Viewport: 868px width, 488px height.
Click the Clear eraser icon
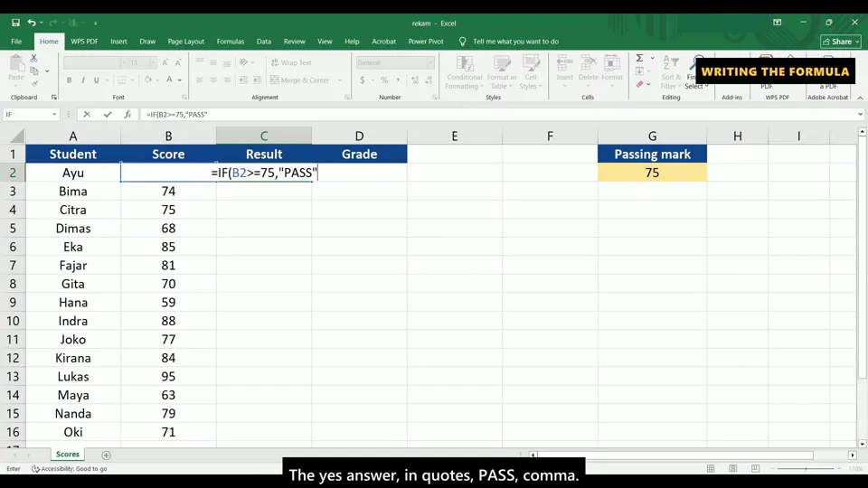[639, 84]
